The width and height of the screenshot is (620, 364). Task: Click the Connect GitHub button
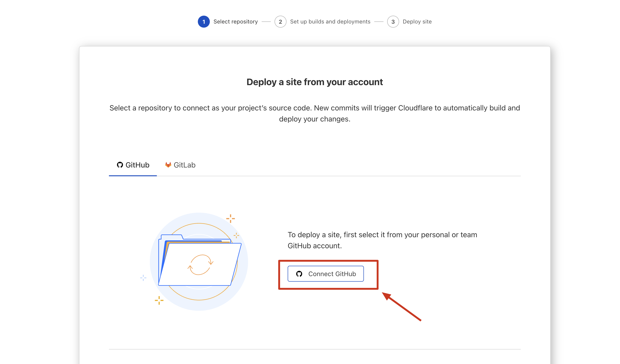[x=325, y=274]
